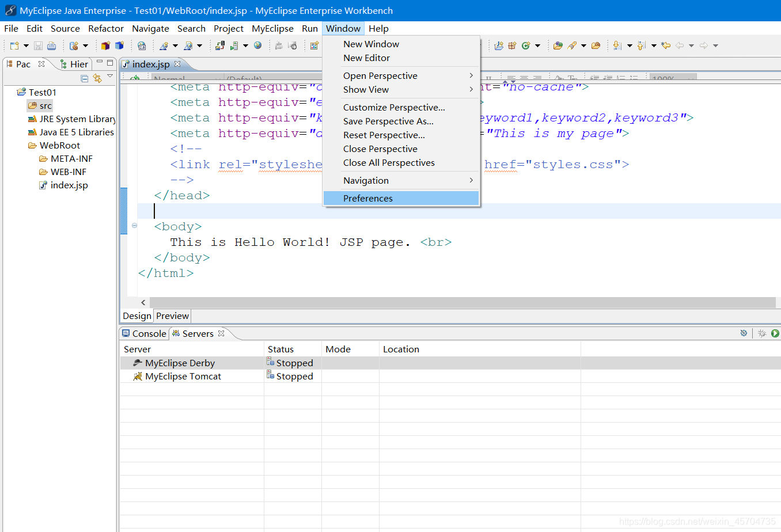This screenshot has height=532, width=781.
Task: Choose New Window menu entry
Action: point(401,44)
